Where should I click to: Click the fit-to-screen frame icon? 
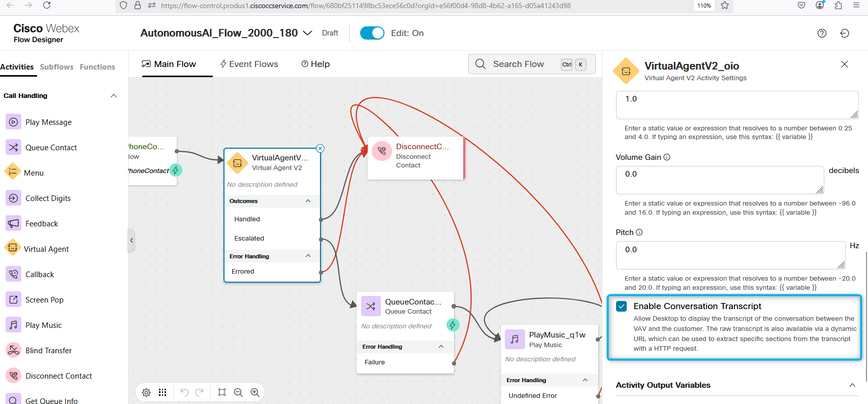pyautogui.click(x=222, y=392)
